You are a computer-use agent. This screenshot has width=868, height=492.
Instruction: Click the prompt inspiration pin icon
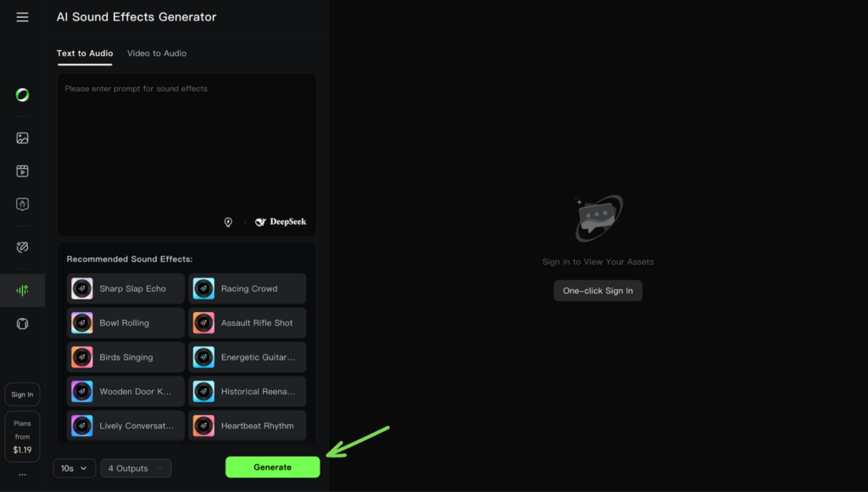228,221
